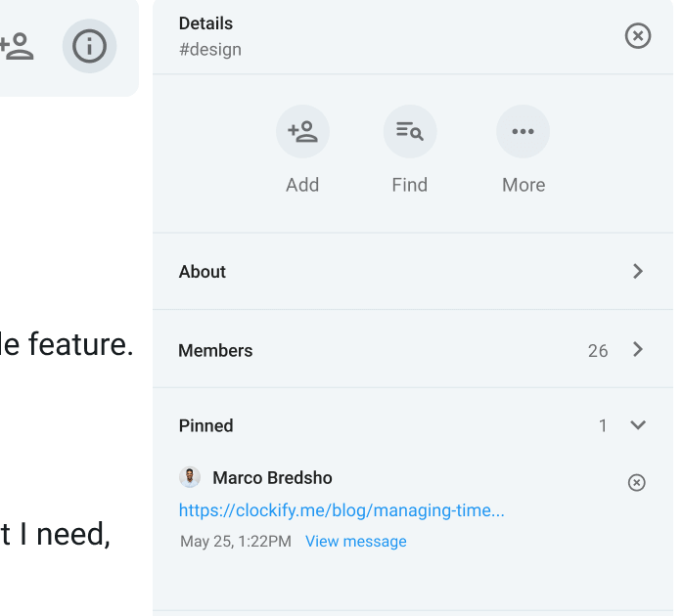Click the Pinned count 1
683x616 pixels.
(603, 425)
